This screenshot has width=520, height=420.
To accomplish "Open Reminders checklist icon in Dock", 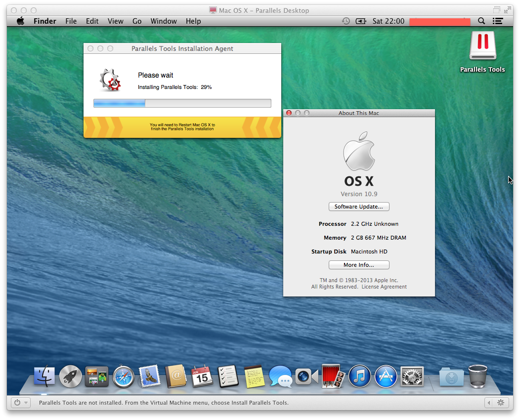I will click(x=228, y=376).
